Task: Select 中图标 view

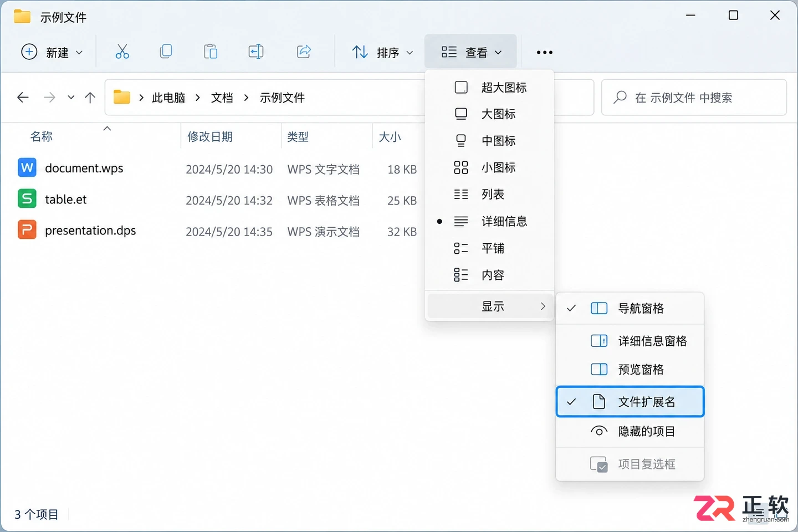Action: (490, 140)
